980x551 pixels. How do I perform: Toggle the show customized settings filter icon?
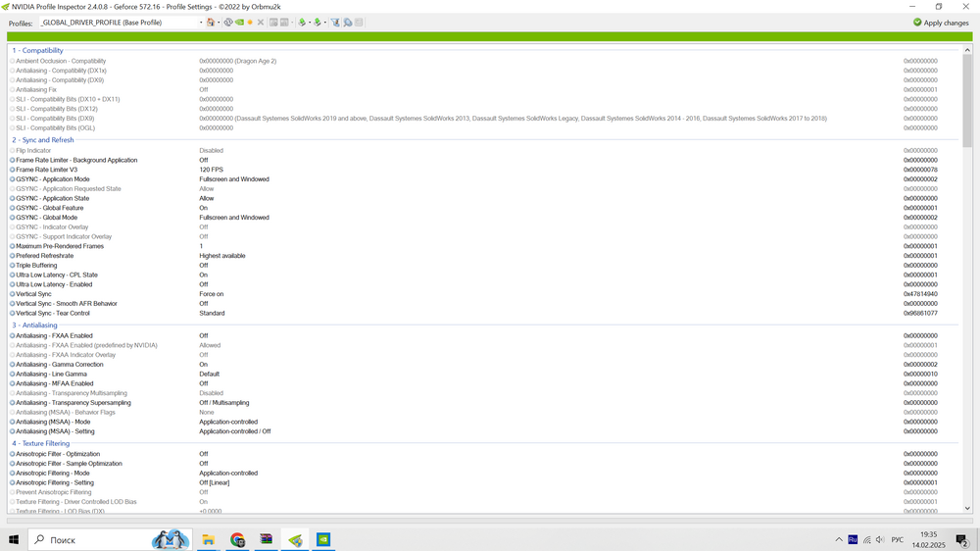point(335,23)
